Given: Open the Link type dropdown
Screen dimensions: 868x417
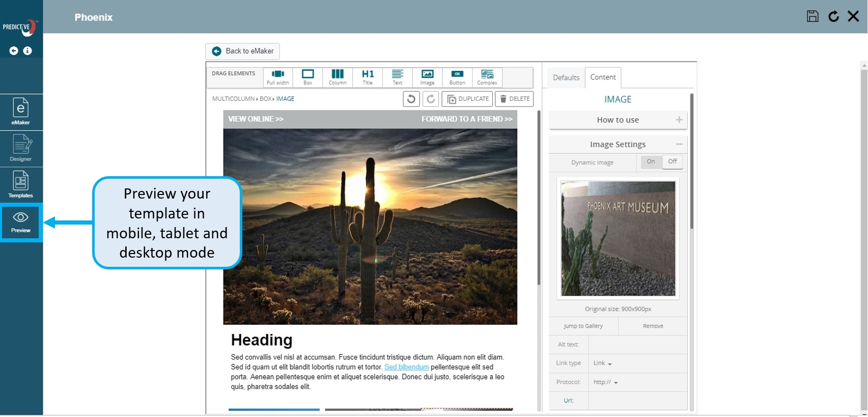Looking at the screenshot, I should [603, 364].
